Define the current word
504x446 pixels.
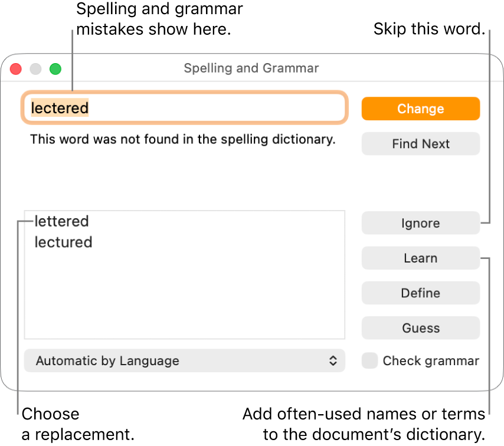coord(420,293)
